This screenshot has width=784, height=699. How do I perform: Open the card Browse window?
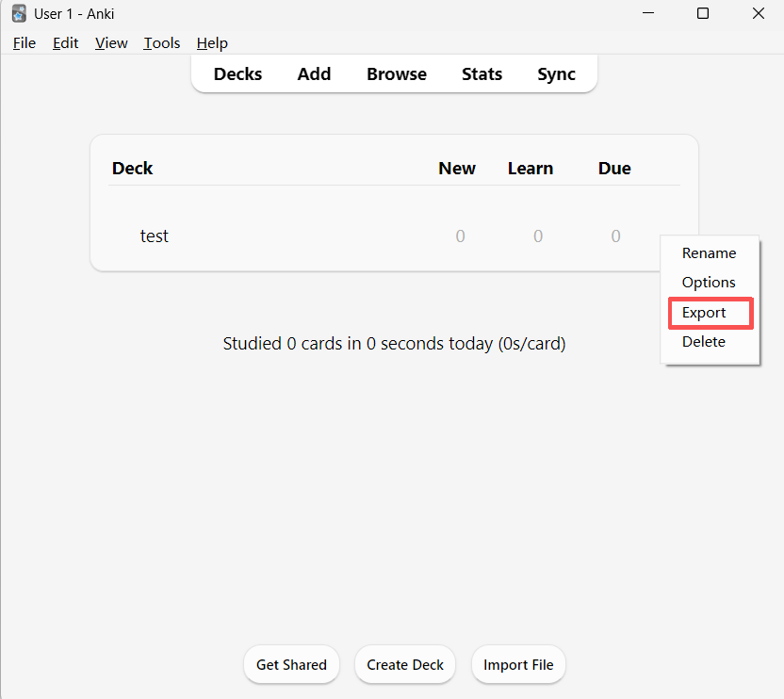(397, 74)
